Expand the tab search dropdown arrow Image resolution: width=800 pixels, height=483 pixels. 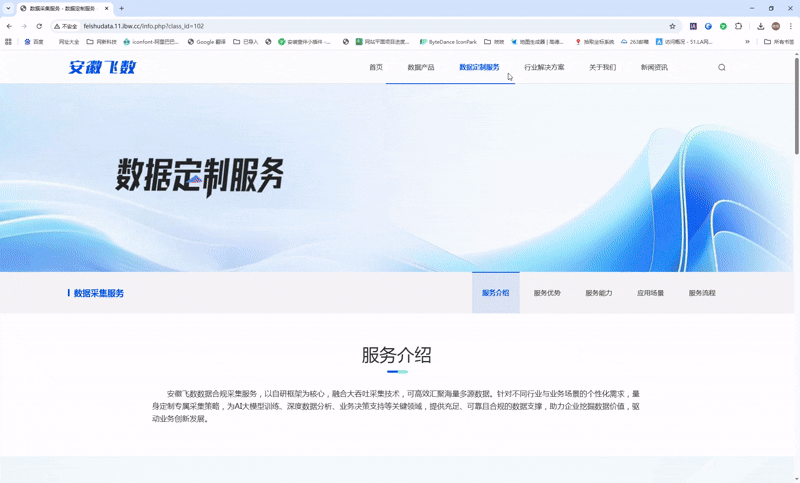[x=9, y=8]
